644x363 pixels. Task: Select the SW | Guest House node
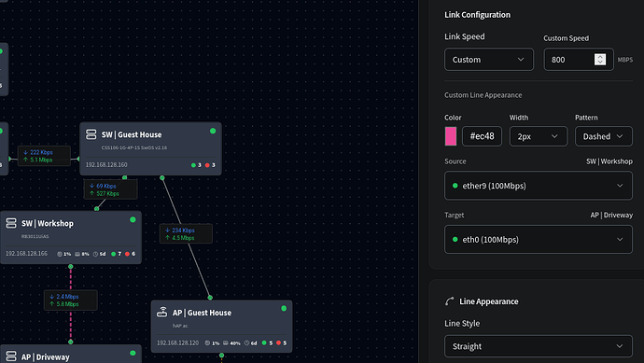150,148
